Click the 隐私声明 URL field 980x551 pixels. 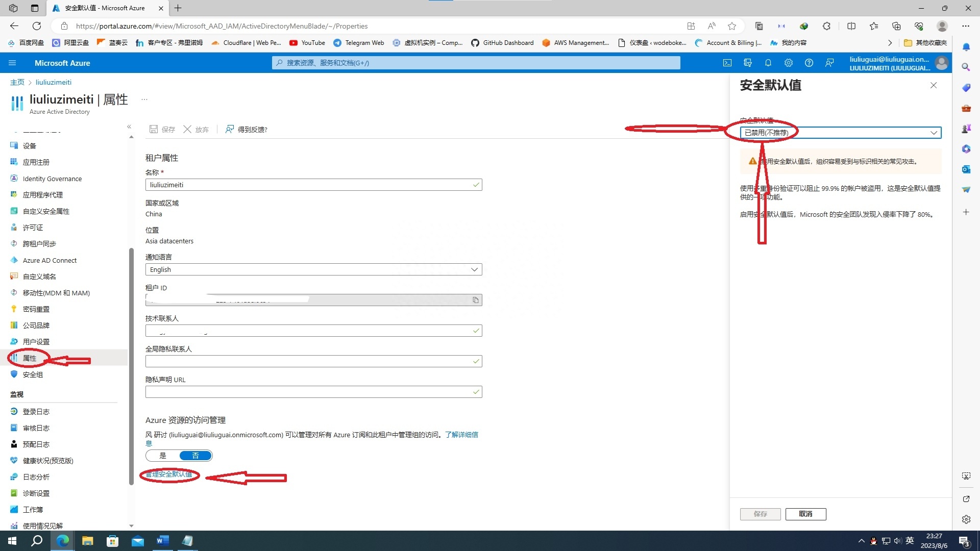pyautogui.click(x=313, y=392)
